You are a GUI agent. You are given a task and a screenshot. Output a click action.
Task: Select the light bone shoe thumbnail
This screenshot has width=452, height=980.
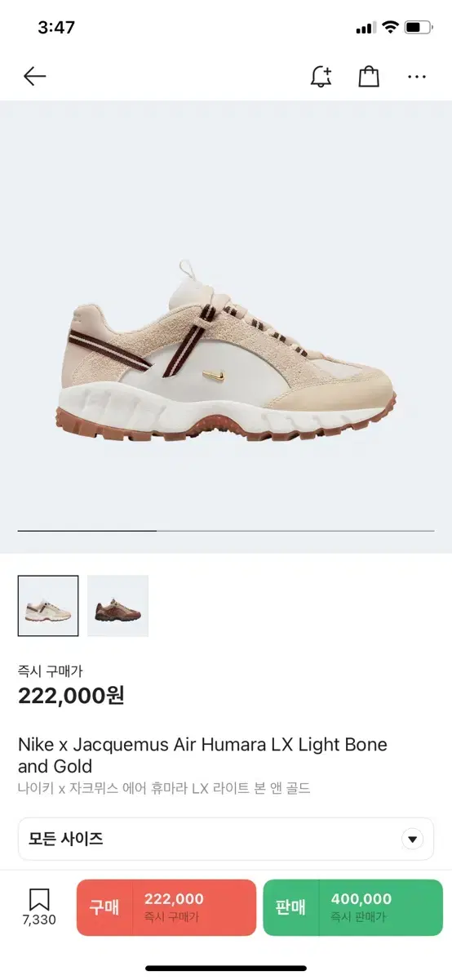(48, 606)
